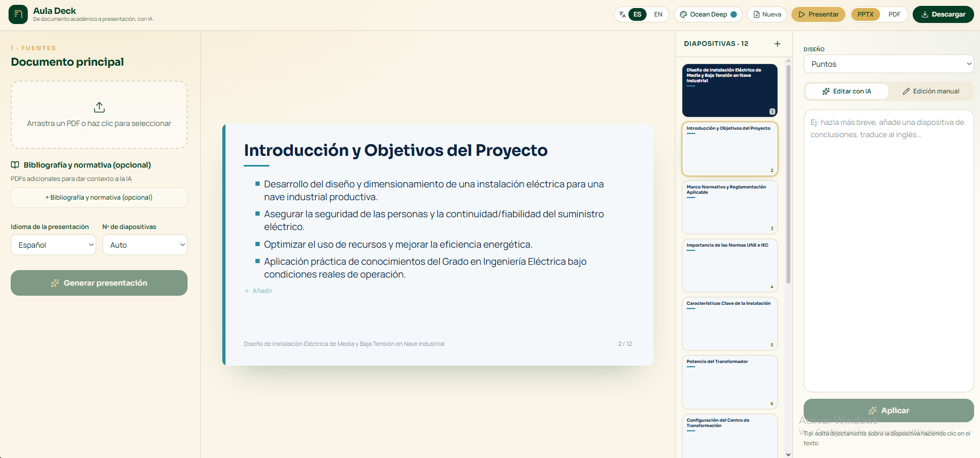
Task: Switch to Edición manual tab
Action: tap(931, 91)
